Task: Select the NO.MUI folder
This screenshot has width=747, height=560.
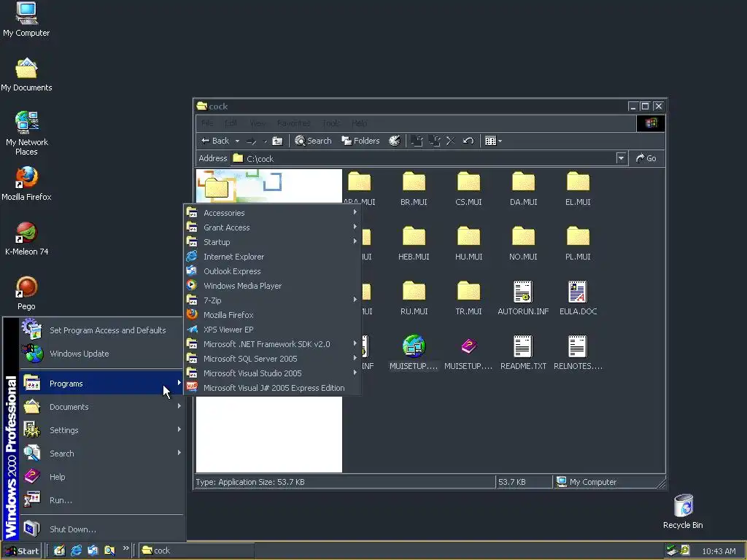Action: click(x=523, y=244)
